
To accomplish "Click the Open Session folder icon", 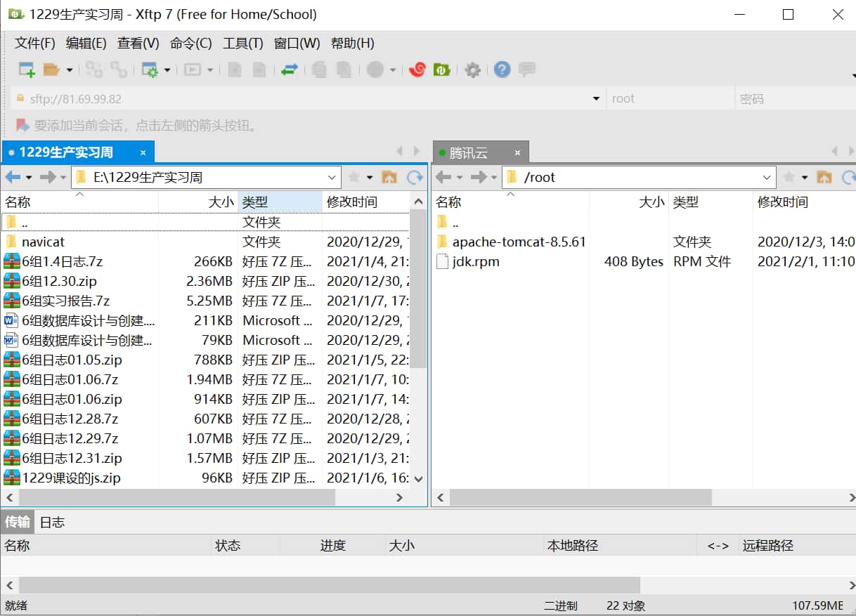I will click(51, 70).
